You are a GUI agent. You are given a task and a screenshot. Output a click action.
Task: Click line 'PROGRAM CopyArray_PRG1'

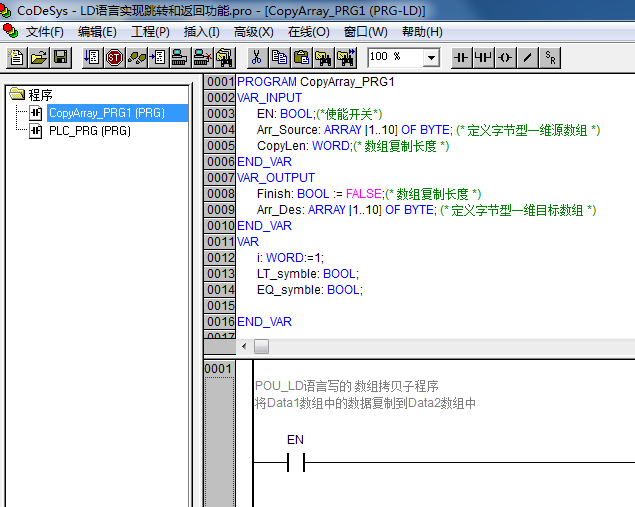(315, 82)
